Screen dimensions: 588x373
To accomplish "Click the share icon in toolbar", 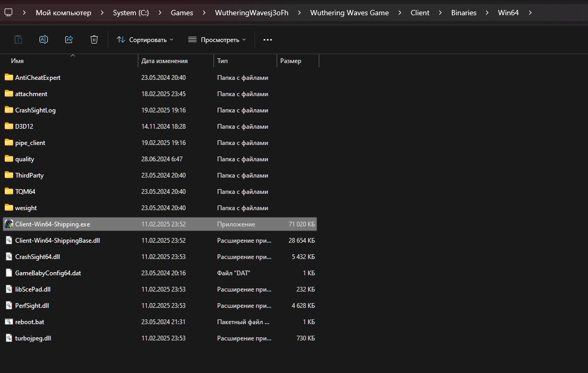I will click(x=68, y=39).
